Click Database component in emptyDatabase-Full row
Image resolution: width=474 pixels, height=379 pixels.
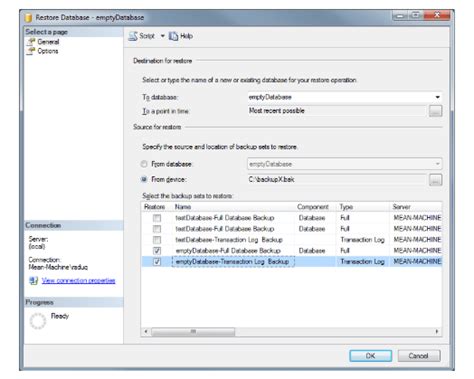tap(312, 251)
